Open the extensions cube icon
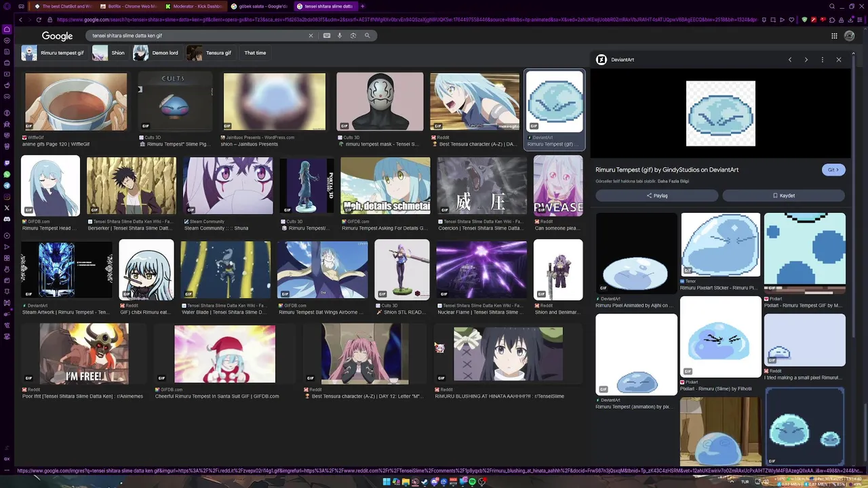 832,20
